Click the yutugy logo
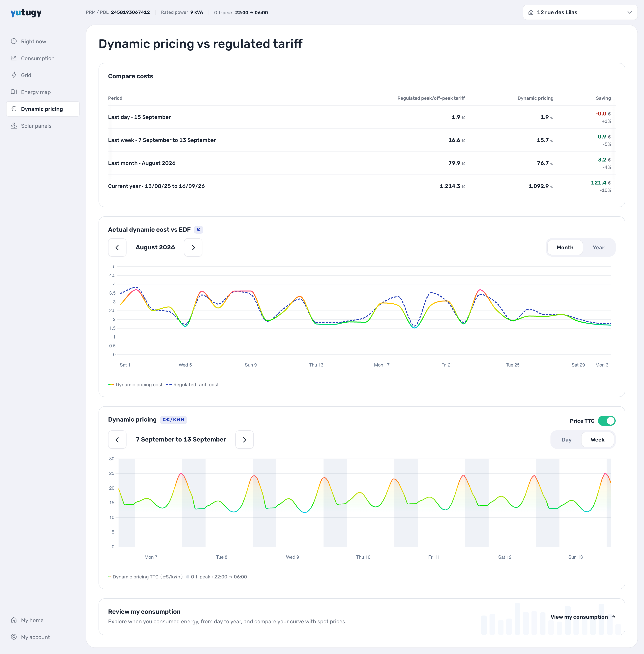 [26, 13]
